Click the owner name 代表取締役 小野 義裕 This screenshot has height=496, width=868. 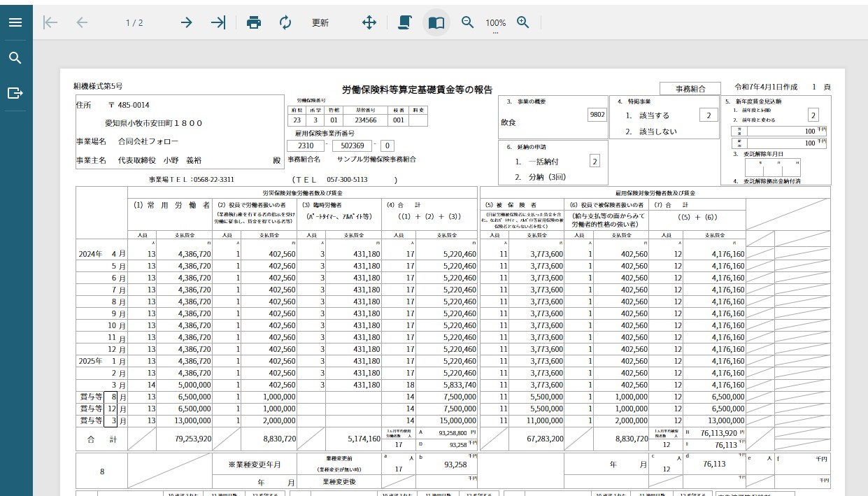point(159,160)
